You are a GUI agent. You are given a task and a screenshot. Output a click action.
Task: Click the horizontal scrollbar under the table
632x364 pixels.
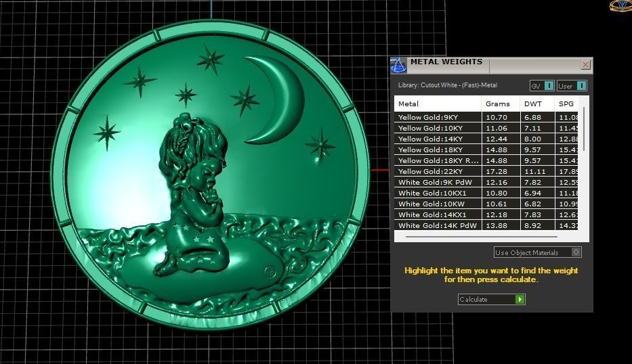(481, 237)
